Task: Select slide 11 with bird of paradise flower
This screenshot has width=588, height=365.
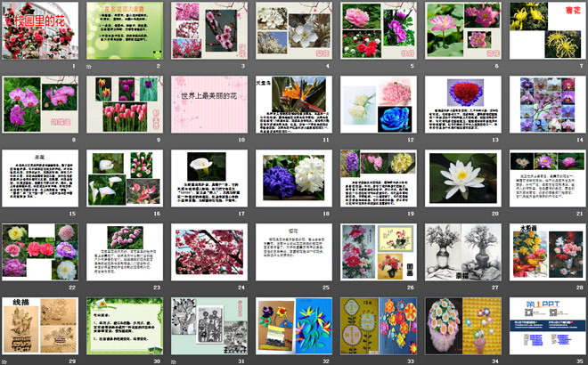Action: [x=294, y=104]
